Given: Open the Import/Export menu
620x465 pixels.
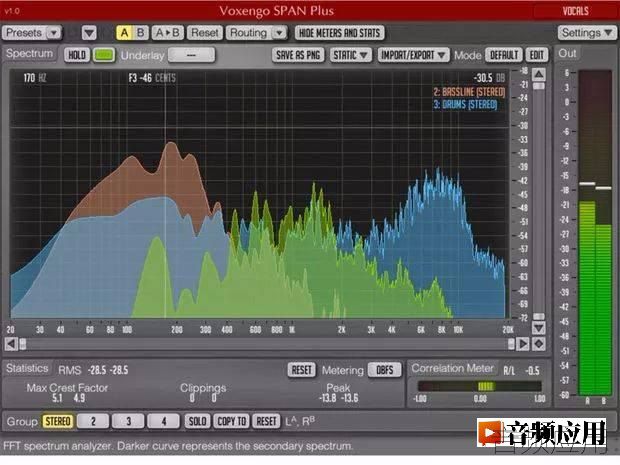Looking at the screenshot, I should click(x=413, y=55).
